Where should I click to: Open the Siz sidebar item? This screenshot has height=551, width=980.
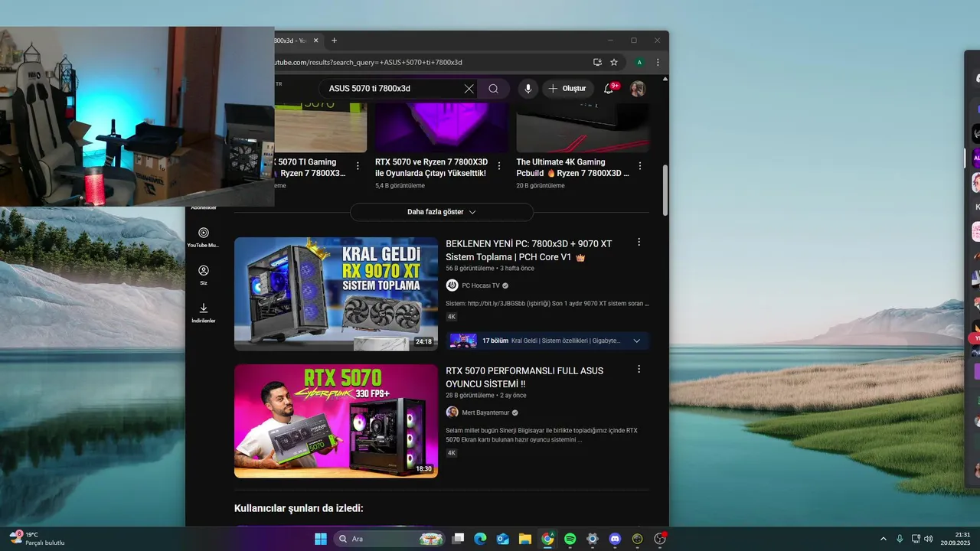[203, 275]
